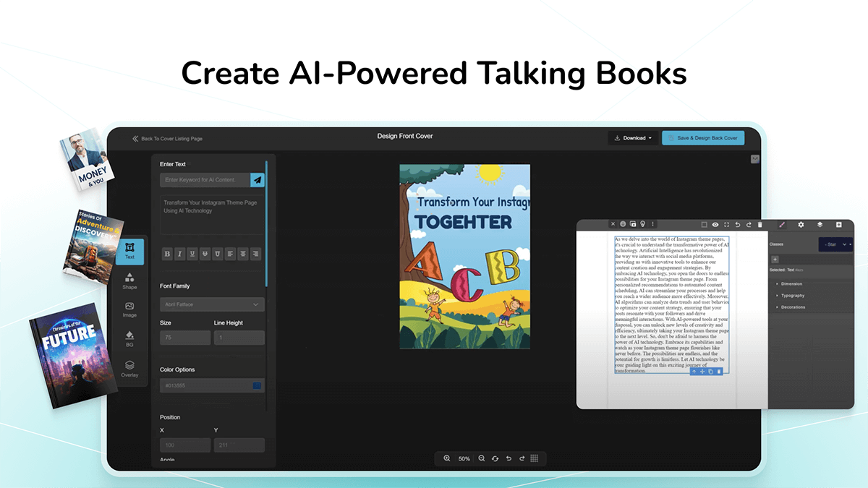Click Save & Design Back Cover
Screen dimensions: 868x488
tap(702, 137)
